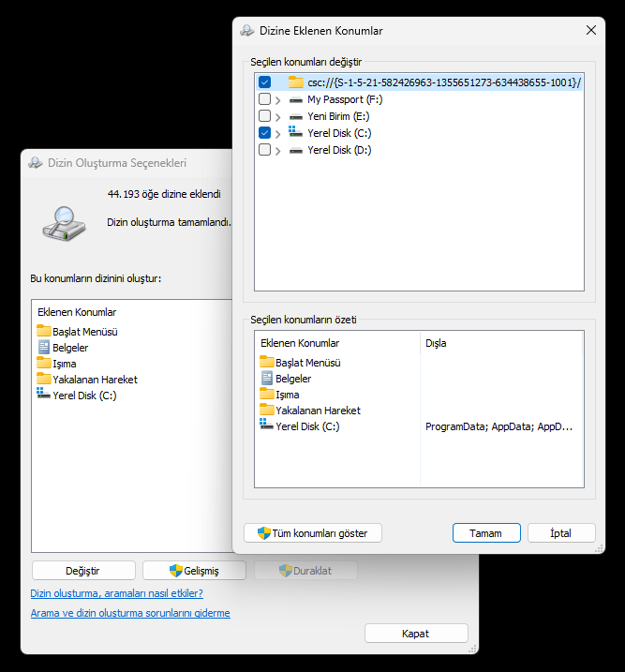The image size is (625, 672).
Task: Open the Dizin oluşturma, aramaları nasıl etkiler link
Action: 116,593
